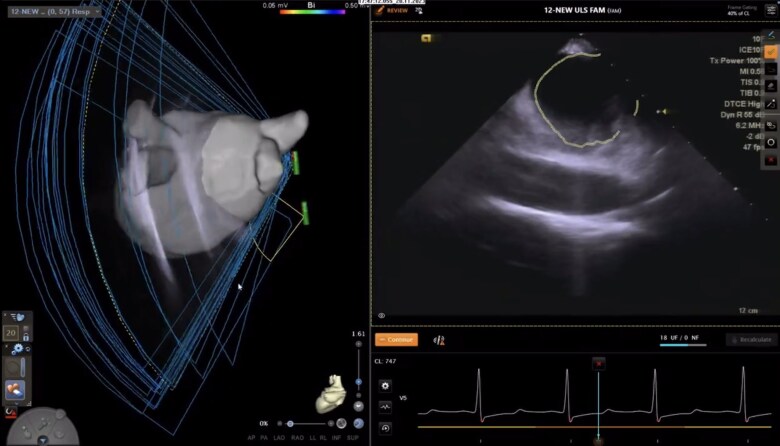
Task: Toggle the highlighted heart-eraser tool button
Action: (15, 390)
